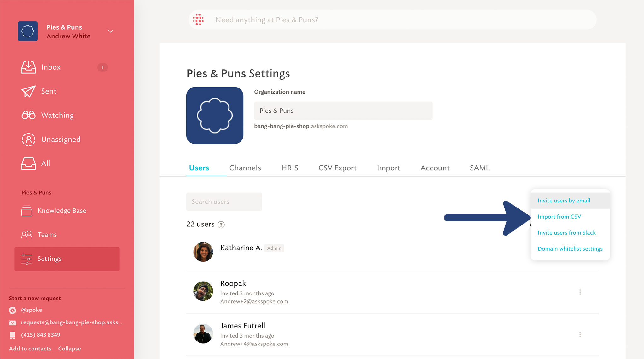Open the Sent label in sidebar

point(49,91)
